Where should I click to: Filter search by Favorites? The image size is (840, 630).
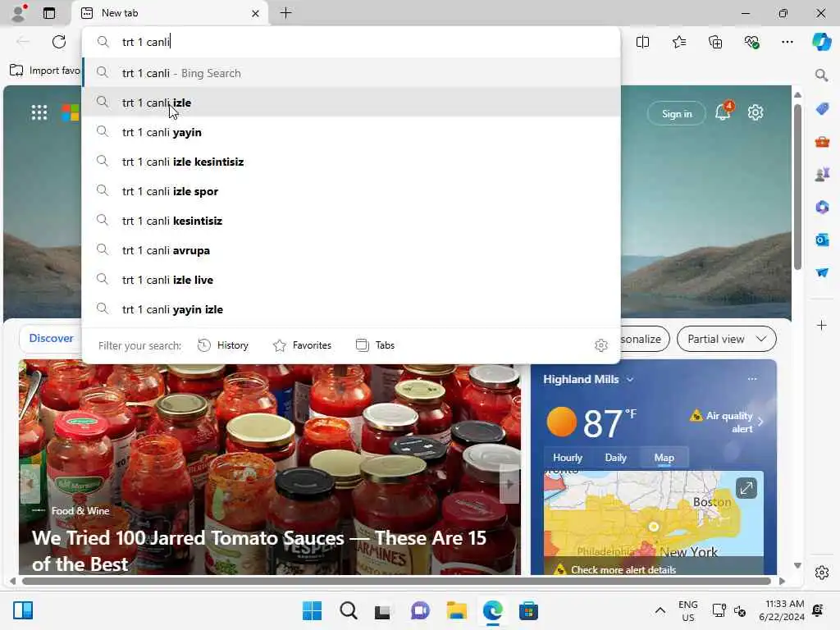(x=302, y=345)
